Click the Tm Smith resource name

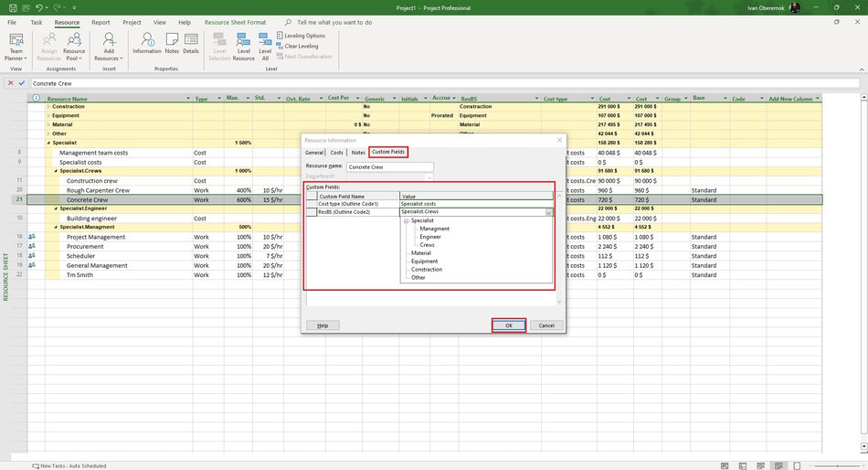(79, 275)
